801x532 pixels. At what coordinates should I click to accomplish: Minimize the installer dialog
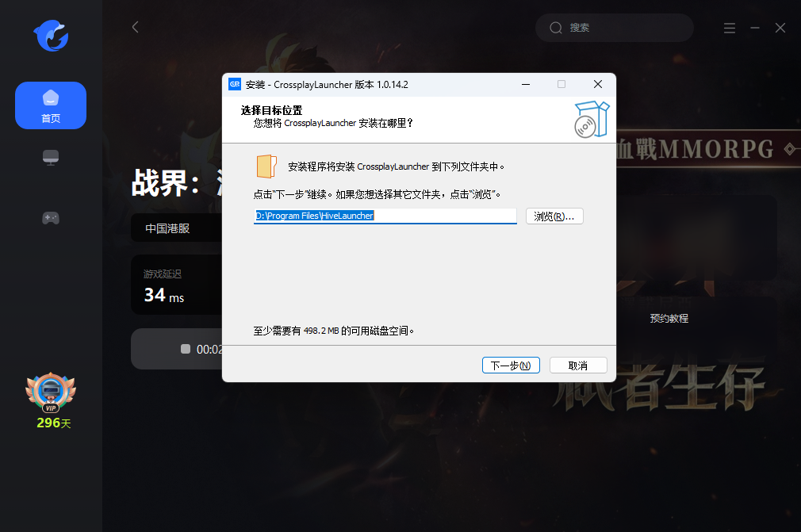tap(526, 84)
